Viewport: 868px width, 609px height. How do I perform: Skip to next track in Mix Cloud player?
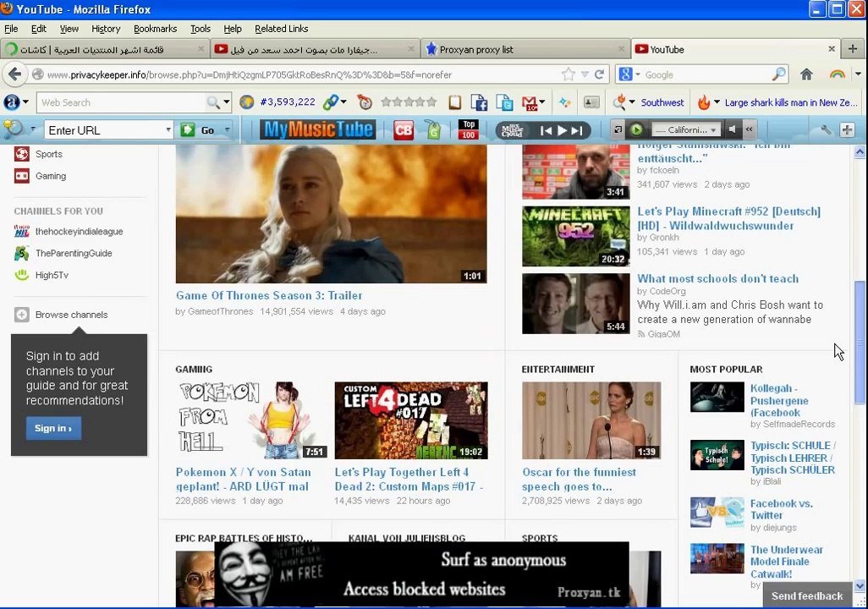577,130
